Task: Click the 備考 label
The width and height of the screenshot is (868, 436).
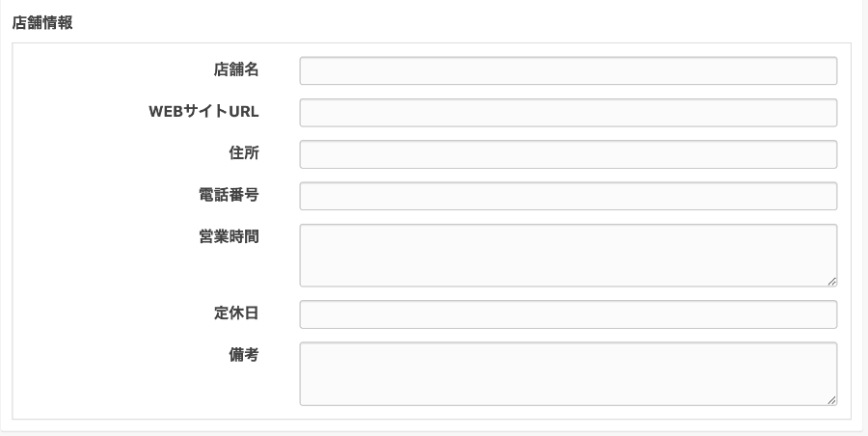Action: [x=243, y=354]
